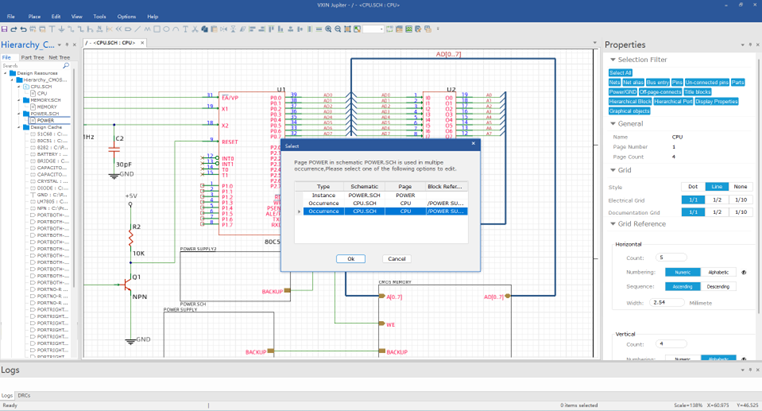Click the Zoom out magnifier icon
This screenshot has height=411, width=762.
pos(338,29)
